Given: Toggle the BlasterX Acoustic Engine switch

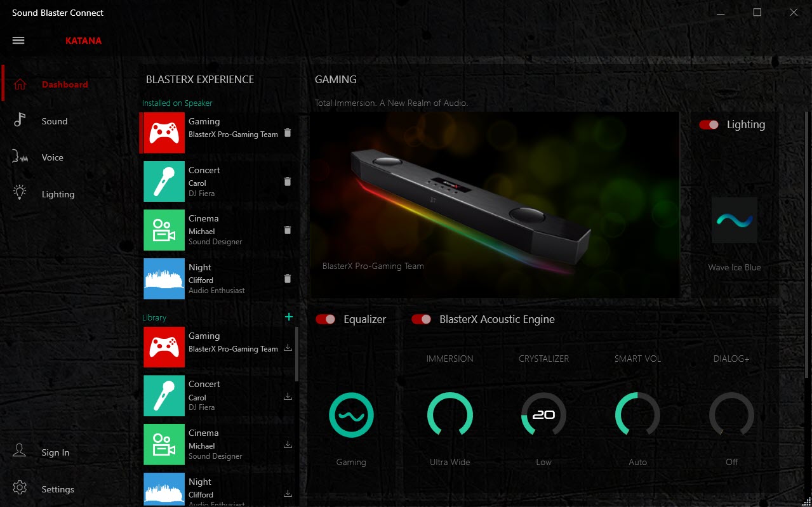Looking at the screenshot, I should click(422, 319).
